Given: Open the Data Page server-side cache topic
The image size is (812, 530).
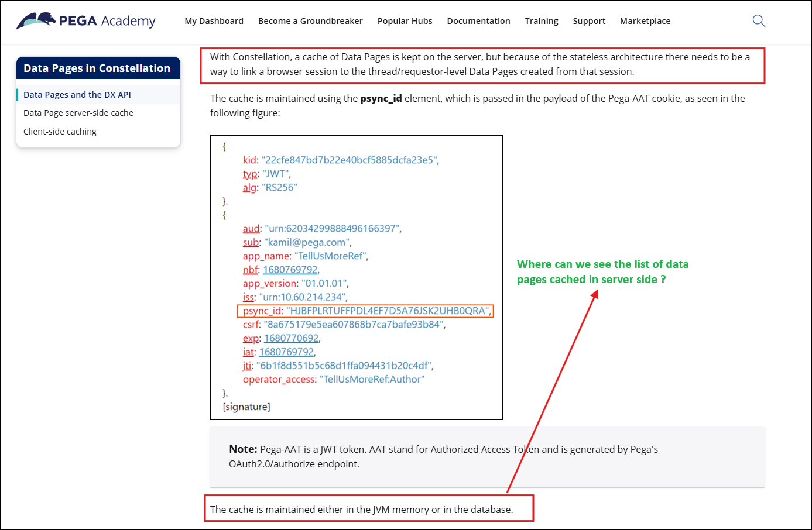Looking at the screenshot, I should pyautogui.click(x=78, y=113).
